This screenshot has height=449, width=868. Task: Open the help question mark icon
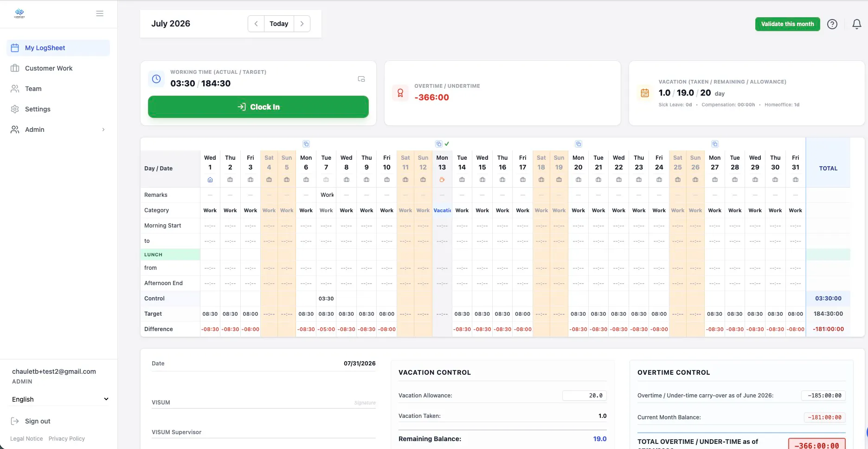pyautogui.click(x=832, y=24)
